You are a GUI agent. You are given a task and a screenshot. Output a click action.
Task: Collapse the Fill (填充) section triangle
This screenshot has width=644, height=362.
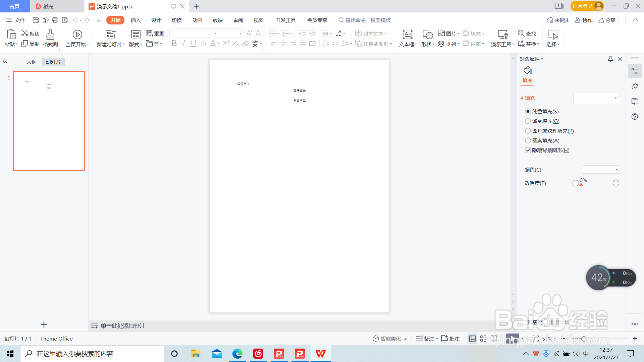[x=522, y=98]
